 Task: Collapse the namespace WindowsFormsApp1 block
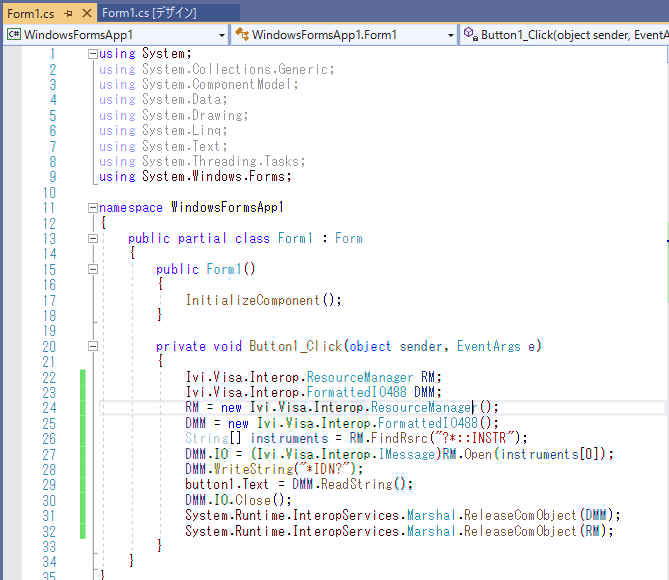coord(93,208)
